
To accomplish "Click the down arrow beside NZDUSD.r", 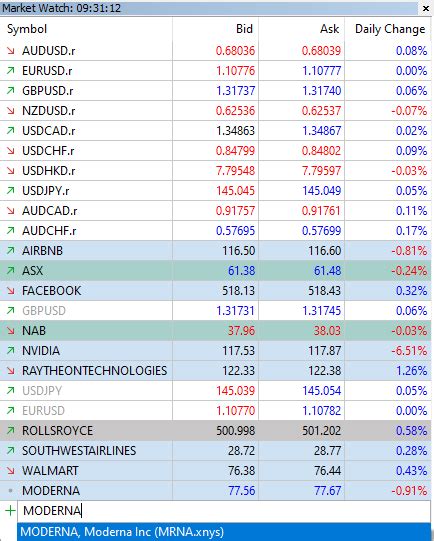I will click(x=11, y=111).
